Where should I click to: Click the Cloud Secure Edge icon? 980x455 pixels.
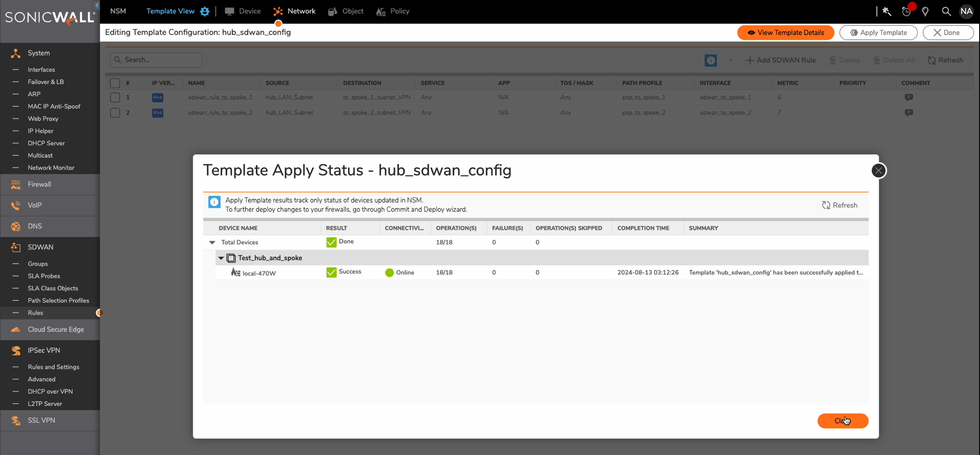click(x=16, y=330)
